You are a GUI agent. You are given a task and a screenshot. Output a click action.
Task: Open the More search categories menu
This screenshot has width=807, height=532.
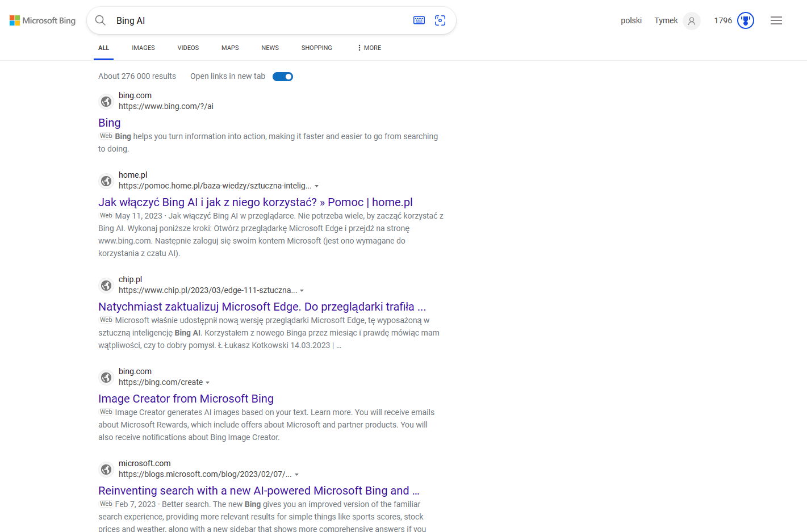click(369, 48)
